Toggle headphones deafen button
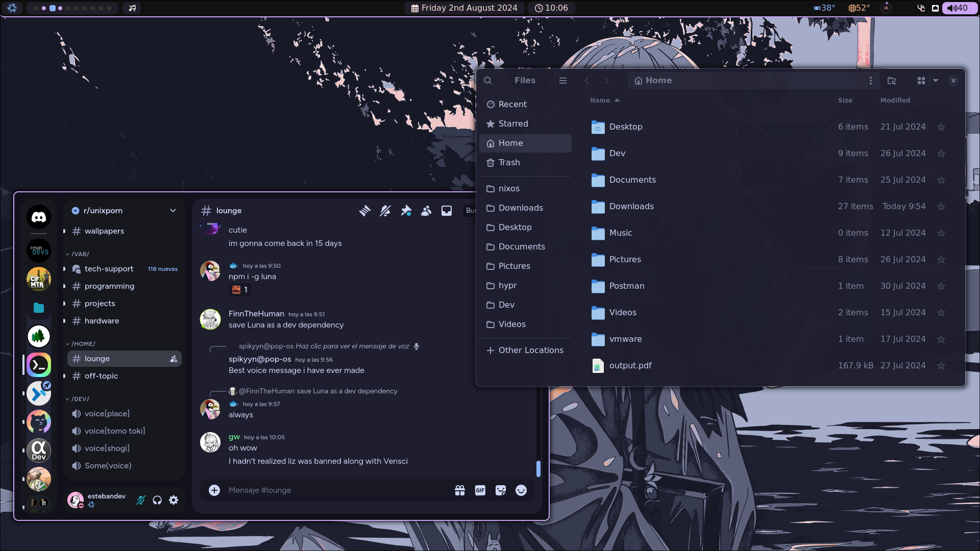 coord(157,500)
